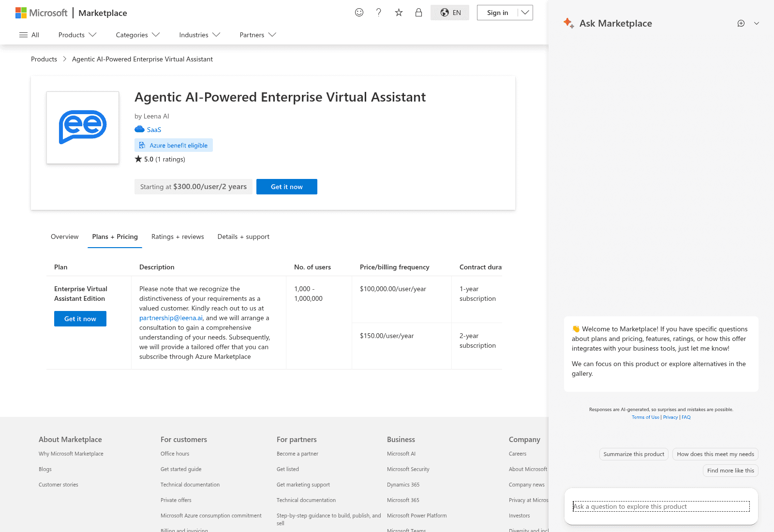Image resolution: width=774 pixels, height=532 pixels.
Task: Click the help question mark icon
Action: [379, 13]
